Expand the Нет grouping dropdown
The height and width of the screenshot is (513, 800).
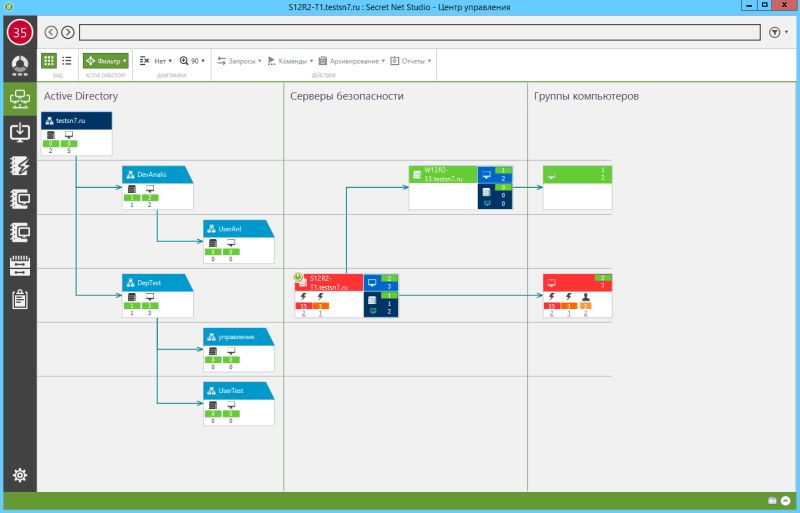[x=156, y=61]
